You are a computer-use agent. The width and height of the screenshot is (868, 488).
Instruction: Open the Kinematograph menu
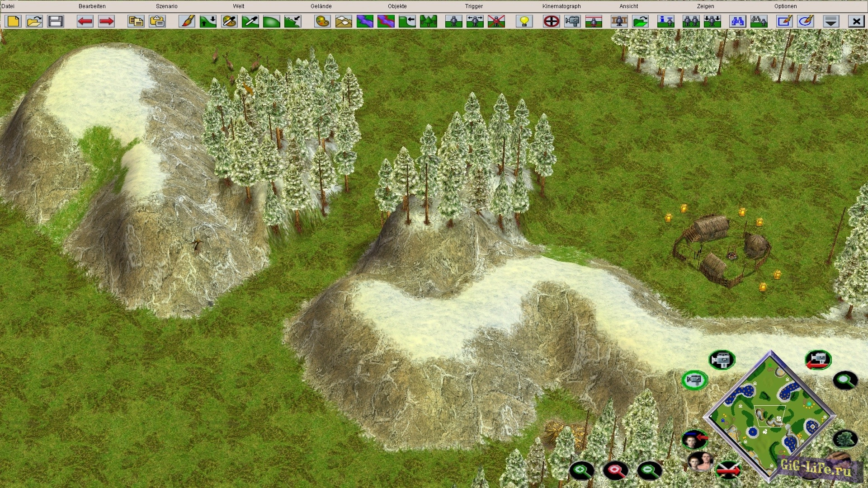coord(561,6)
